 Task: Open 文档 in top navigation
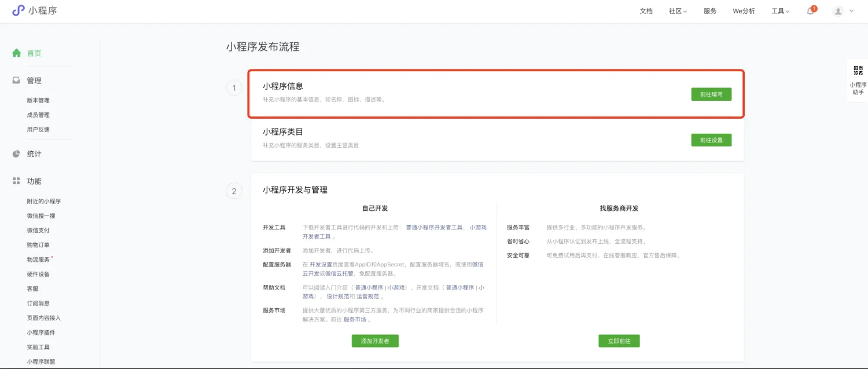click(x=646, y=11)
